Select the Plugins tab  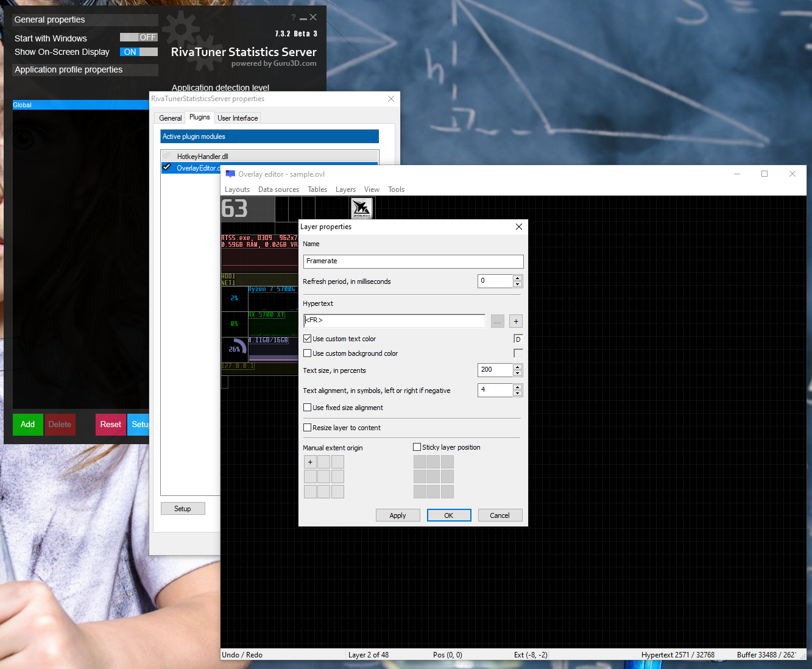coord(200,117)
